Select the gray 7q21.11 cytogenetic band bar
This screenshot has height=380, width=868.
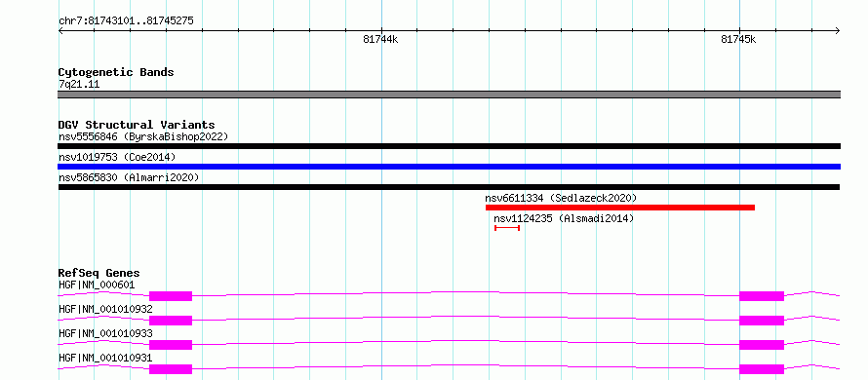(x=449, y=95)
